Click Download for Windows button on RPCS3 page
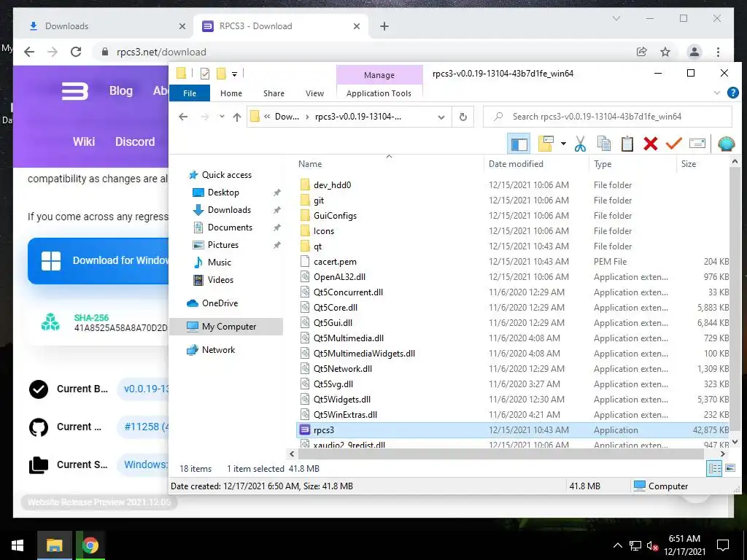 point(98,261)
